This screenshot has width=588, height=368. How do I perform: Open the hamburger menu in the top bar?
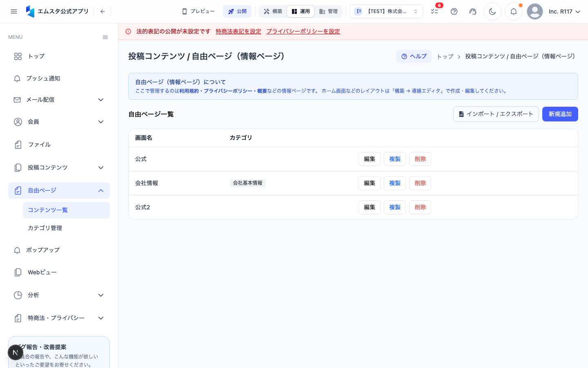coord(14,11)
